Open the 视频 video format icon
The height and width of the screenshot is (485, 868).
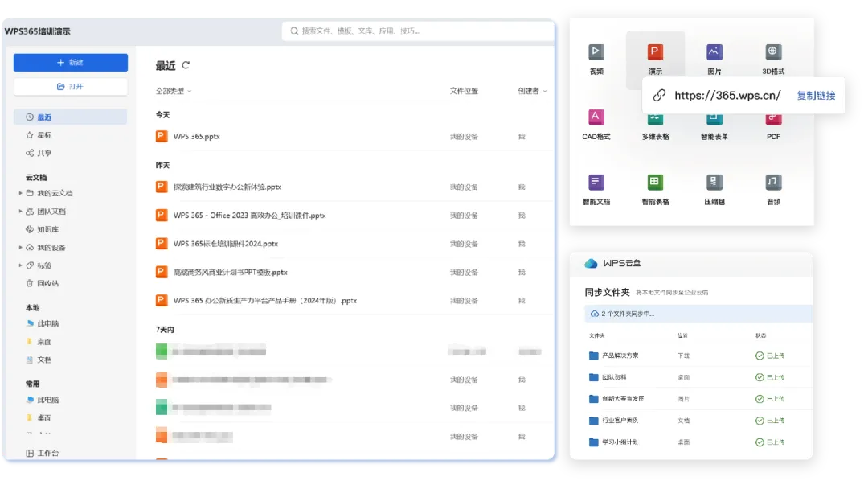click(596, 52)
